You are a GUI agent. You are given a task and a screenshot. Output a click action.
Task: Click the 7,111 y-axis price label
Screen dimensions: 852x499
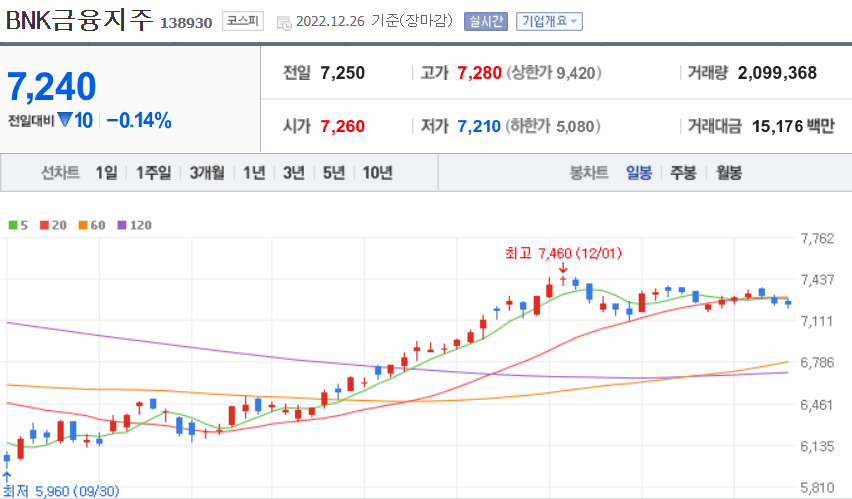point(817,321)
